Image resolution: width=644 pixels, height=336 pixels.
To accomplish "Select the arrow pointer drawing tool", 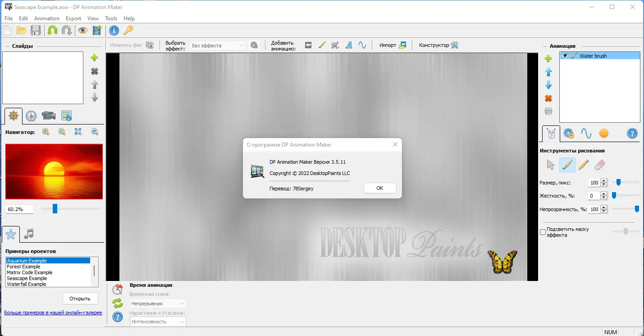I will pos(551,165).
